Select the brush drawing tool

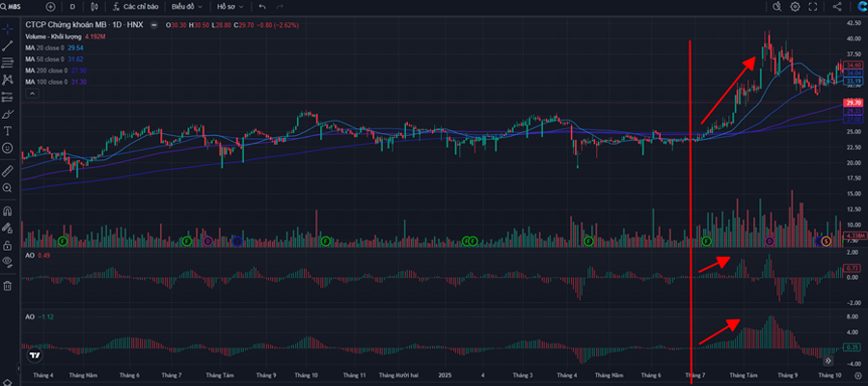pyautogui.click(x=7, y=114)
